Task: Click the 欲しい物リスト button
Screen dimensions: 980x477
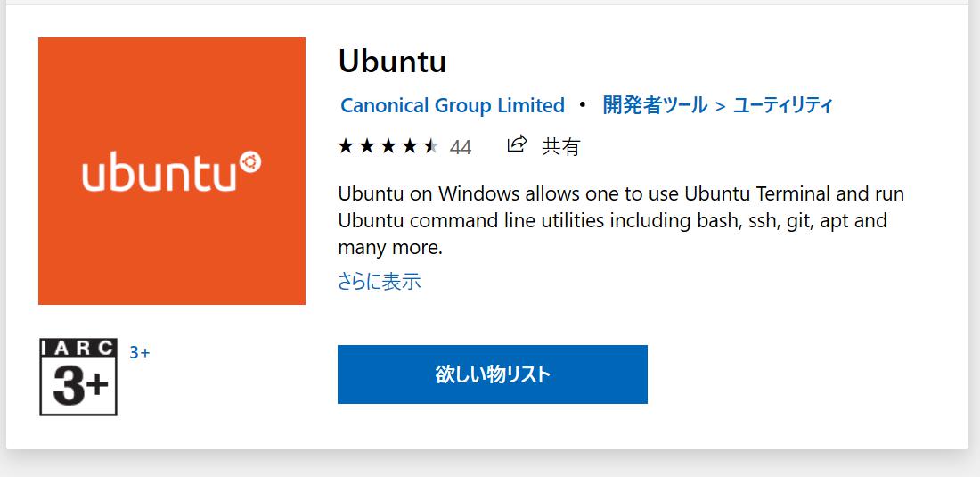Action: pos(493,374)
